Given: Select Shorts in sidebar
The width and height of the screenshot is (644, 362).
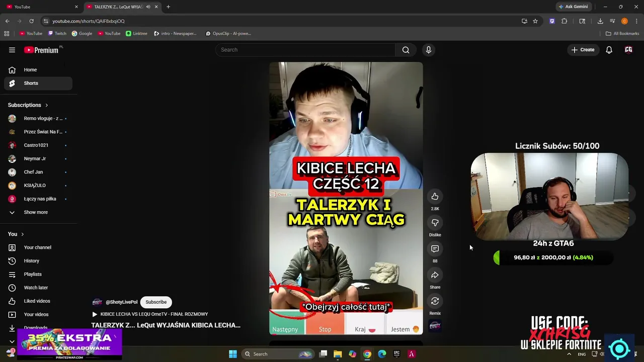Looking at the screenshot, I should [x=38, y=83].
